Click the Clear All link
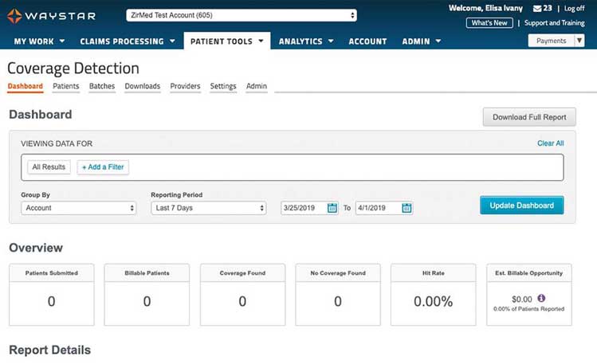The width and height of the screenshot is (597, 364). pos(550,143)
